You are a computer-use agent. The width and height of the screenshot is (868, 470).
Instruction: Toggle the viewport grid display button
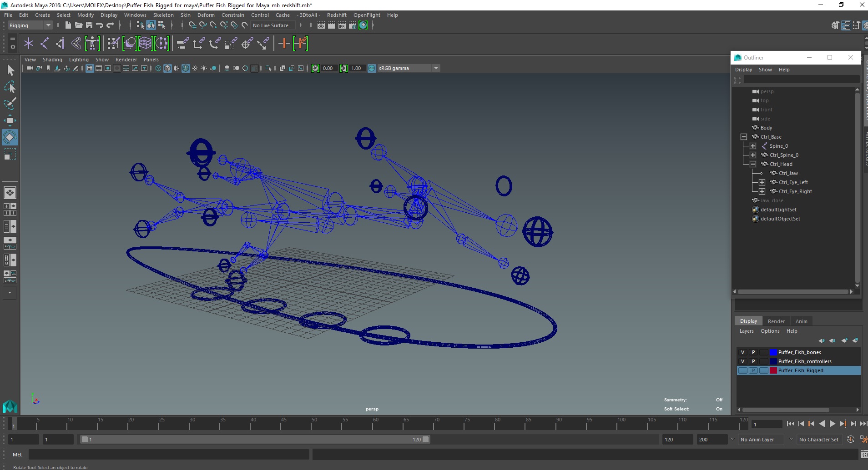[x=90, y=68]
